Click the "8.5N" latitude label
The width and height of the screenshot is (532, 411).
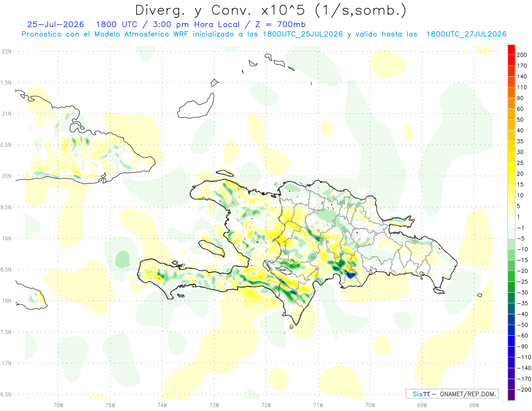tap(6, 270)
